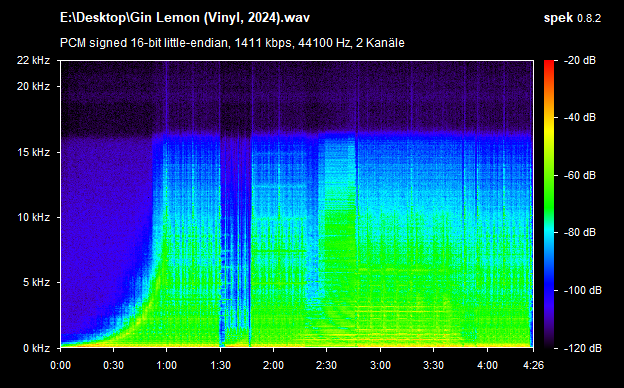Click the dB color gradient bar
Screen dimensions: 624x388
[x=549, y=204]
